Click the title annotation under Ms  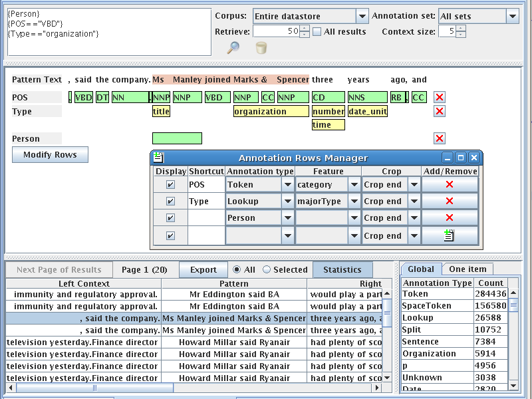(161, 111)
